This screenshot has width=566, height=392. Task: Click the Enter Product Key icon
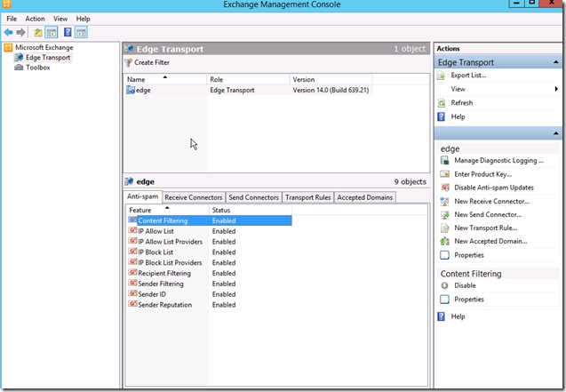(444, 174)
